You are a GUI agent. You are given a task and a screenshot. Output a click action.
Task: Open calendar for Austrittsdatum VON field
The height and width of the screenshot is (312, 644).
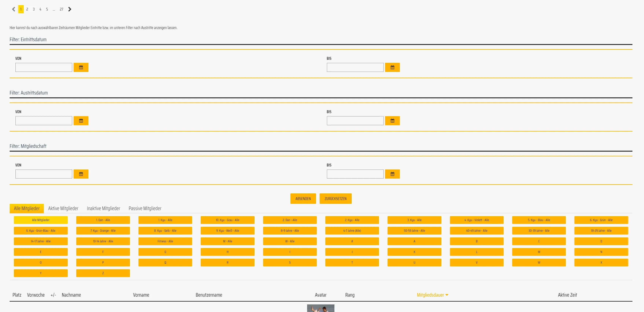click(81, 121)
